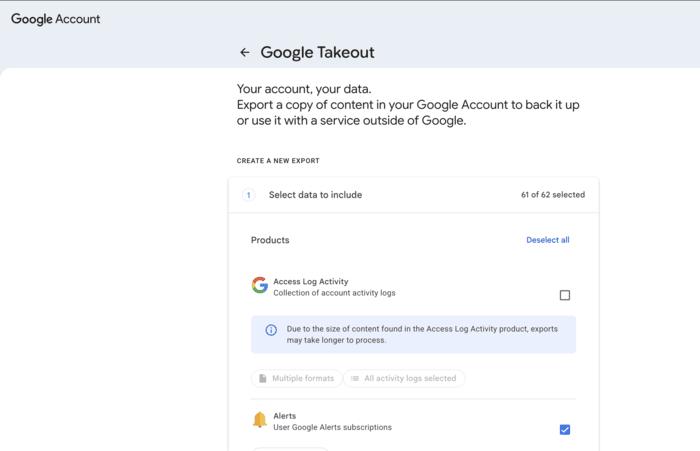Uncheck the Alerts checkbox
Viewport: 700px width, 451px height.
click(x=565, y=430)
